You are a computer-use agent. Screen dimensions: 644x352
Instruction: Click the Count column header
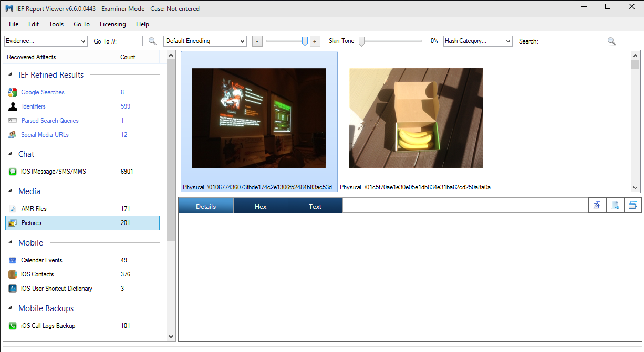coord(138,57)
